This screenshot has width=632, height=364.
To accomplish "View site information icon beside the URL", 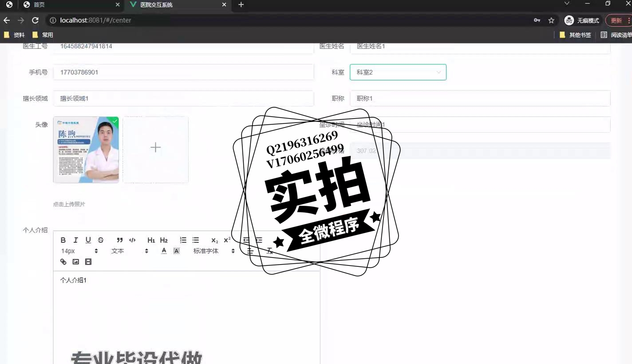I will pos(53,20).
